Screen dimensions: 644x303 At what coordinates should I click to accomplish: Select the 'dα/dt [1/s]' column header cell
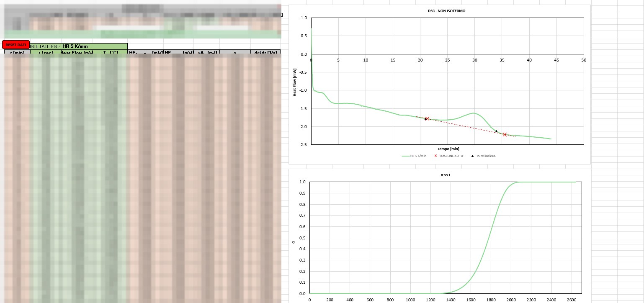coord(265,53)
